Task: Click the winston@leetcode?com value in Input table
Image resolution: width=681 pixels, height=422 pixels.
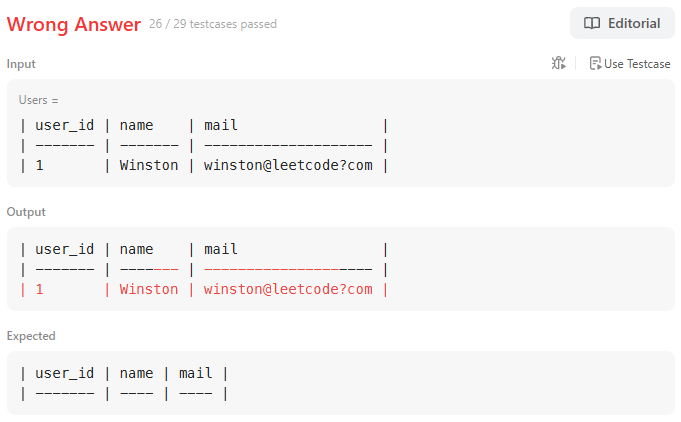Action: (288, 165)
